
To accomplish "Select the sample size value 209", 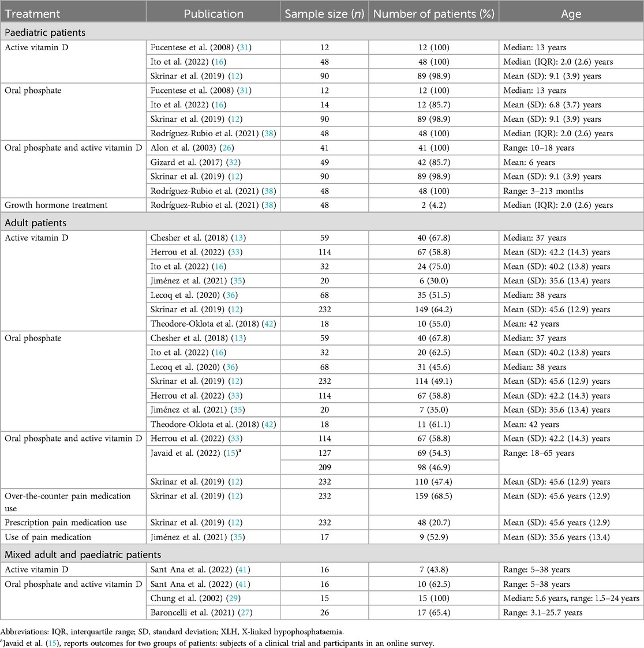I will coord(324,467).
